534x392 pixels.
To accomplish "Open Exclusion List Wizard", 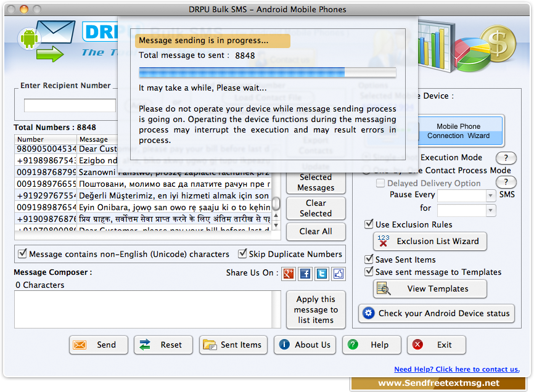I will tap(430, 241).
